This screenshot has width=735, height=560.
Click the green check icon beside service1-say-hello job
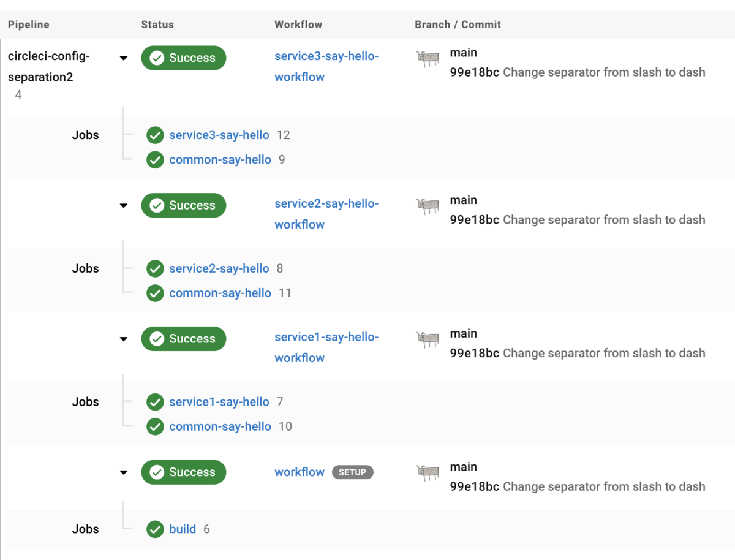coord(156,403)
